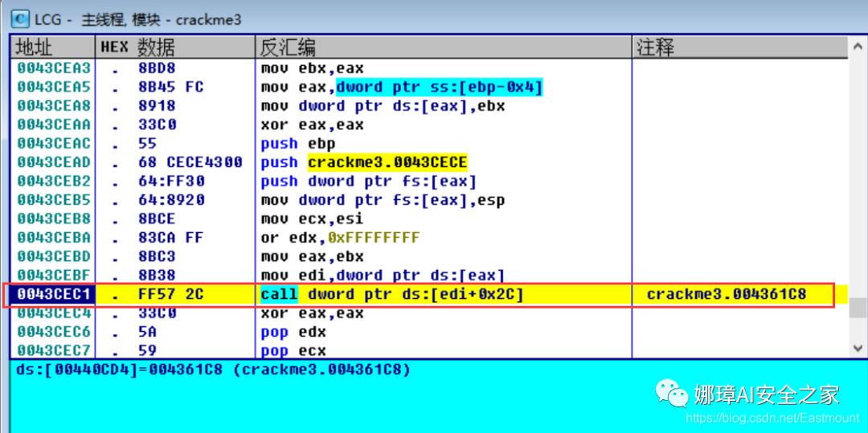
Task: Select address 0043CEAD
Action: pyautogui.click(x=55, y=162)
